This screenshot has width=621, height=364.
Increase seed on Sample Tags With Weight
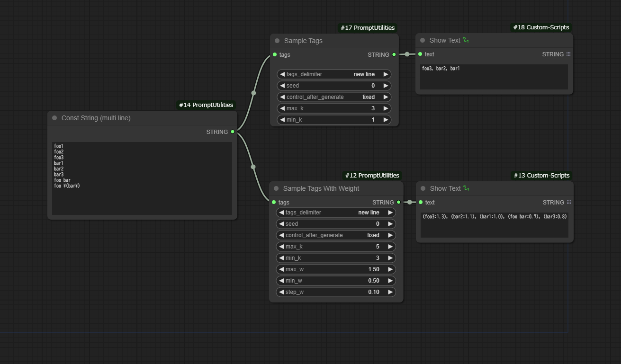[390, 224]
